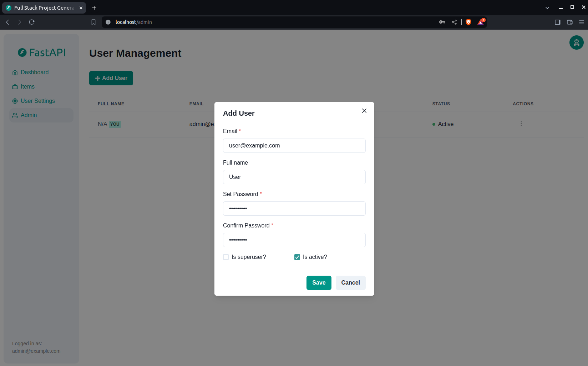Uncheck the Is active checkbox
The height and width of the screenshot is (366, 588).
(297, 257)
